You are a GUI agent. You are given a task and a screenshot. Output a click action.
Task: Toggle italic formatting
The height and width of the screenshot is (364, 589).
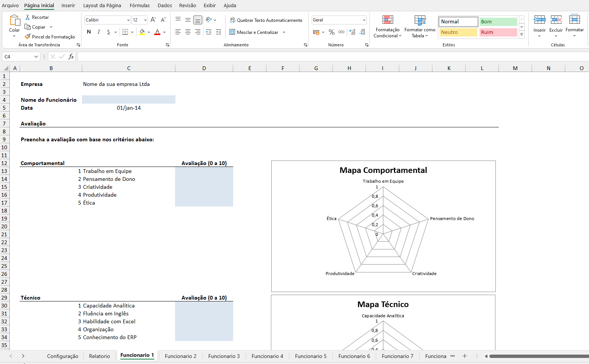coord(98,32)
